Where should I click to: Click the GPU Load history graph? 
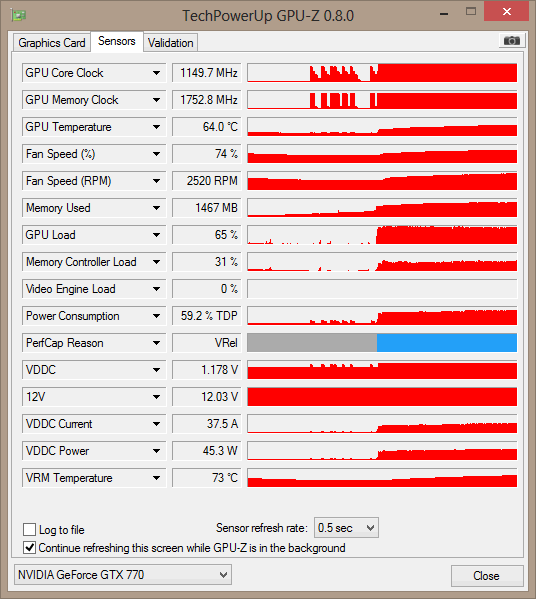(382, 235)
